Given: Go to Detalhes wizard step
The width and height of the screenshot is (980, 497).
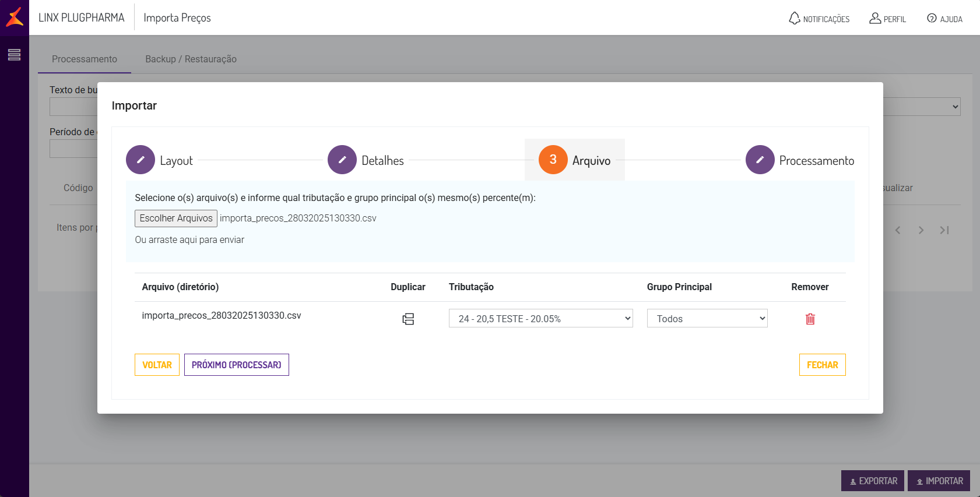Looking at the screenshot, I should tap(342, 160).
